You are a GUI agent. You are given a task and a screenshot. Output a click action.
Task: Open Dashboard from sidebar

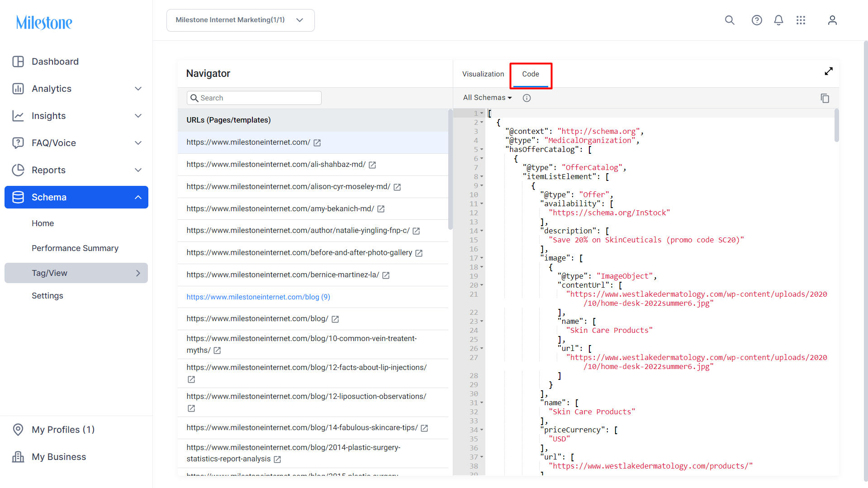click(x=55, y=62)
